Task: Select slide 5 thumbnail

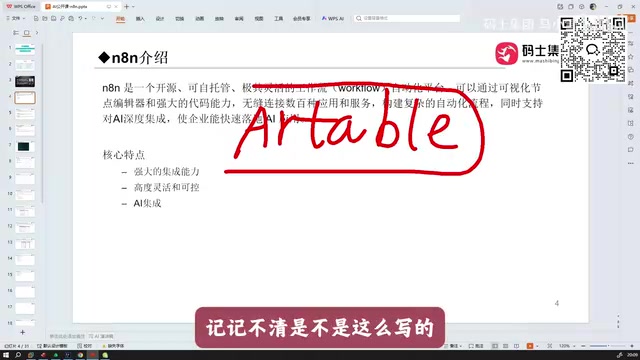Action: point(25,114)
